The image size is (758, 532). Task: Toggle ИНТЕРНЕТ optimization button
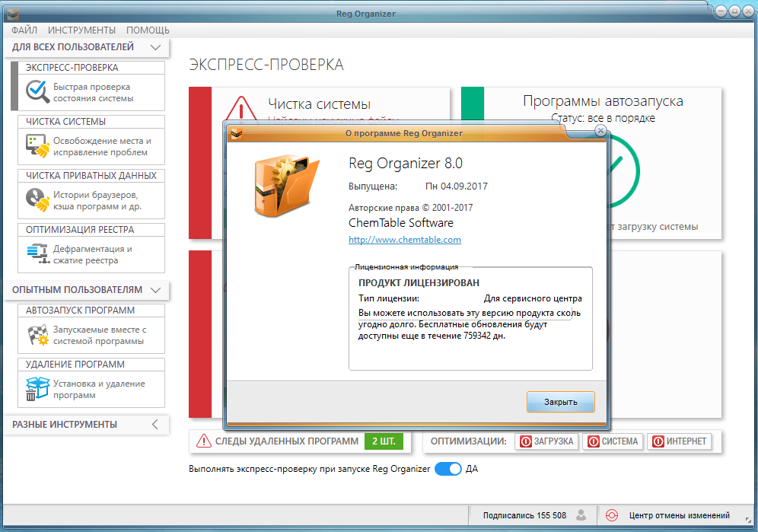(679, 441)
